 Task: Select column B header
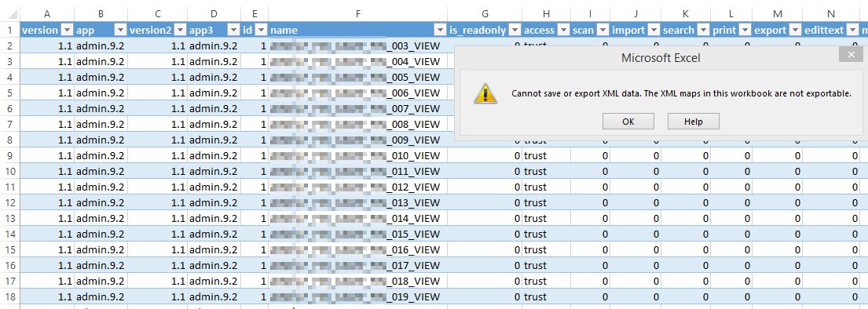point(101,13)
